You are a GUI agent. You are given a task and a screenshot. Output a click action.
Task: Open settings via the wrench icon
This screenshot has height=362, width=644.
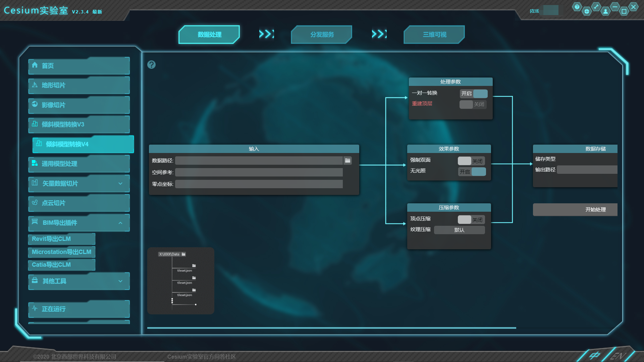pos(596,7)
